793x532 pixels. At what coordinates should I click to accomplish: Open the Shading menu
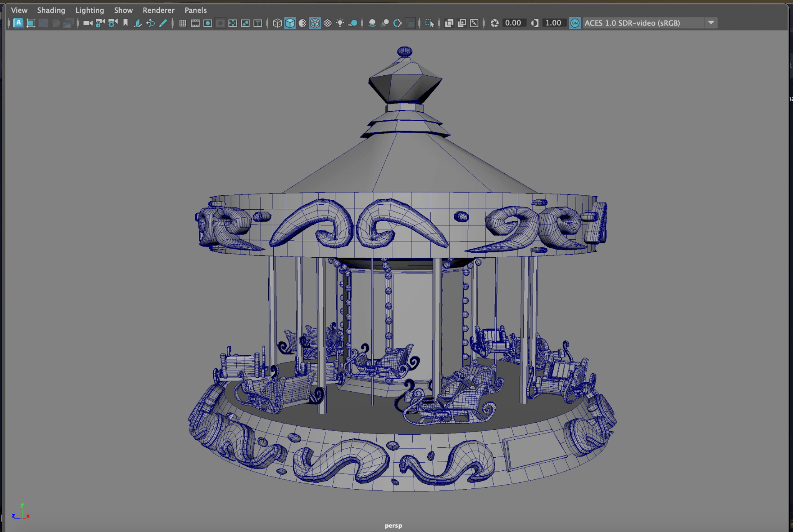(51, 10)
